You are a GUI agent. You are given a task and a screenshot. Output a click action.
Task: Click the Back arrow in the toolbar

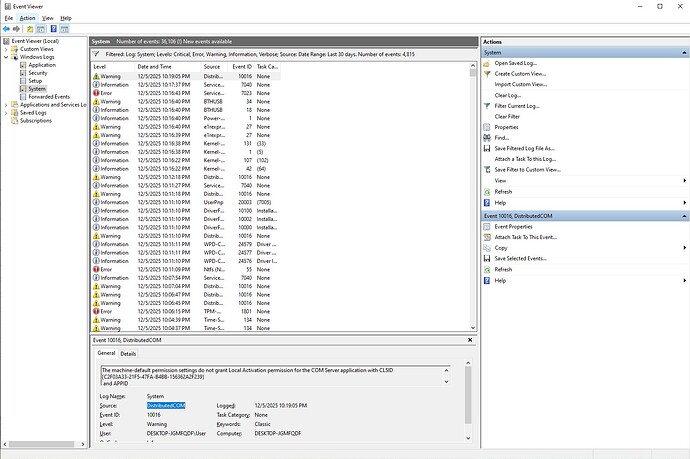7,29
